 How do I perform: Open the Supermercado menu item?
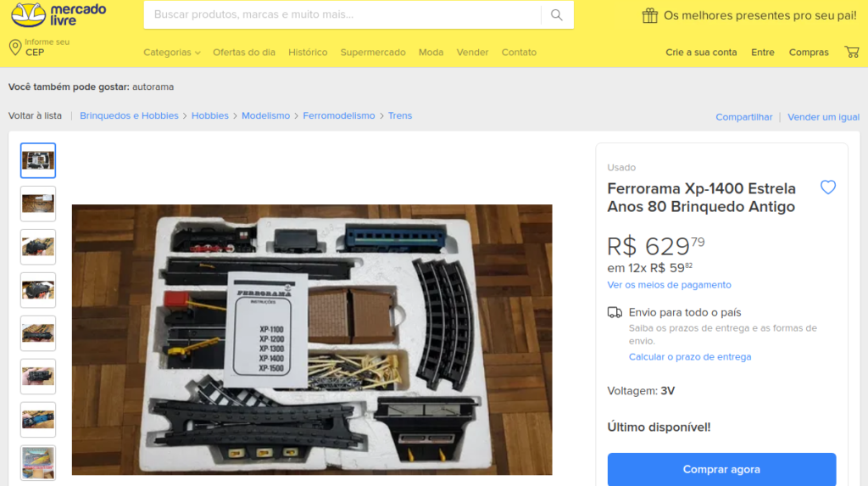[x=373, y=52]
